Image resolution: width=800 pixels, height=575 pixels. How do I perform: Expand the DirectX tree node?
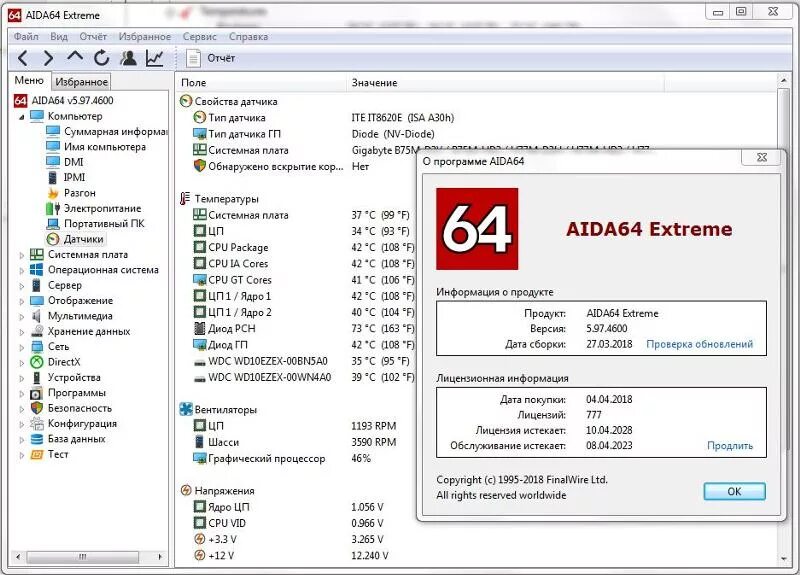tap(21, 363)
